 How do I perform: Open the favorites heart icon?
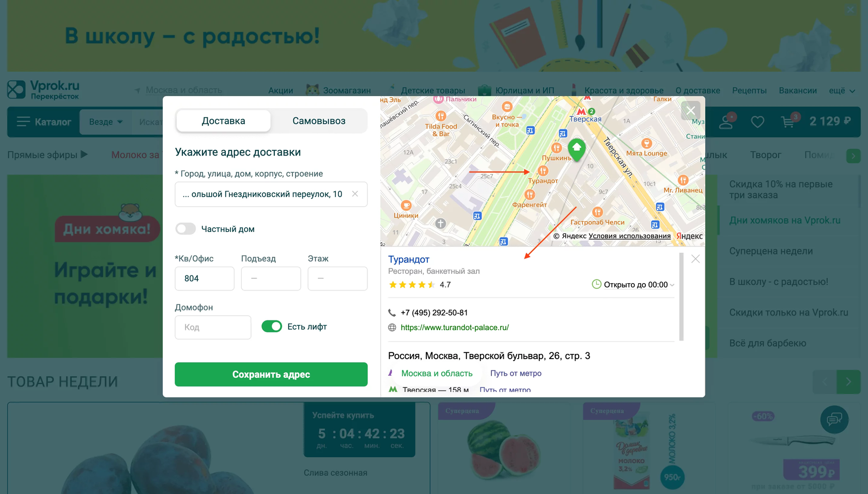pos(757,122)
